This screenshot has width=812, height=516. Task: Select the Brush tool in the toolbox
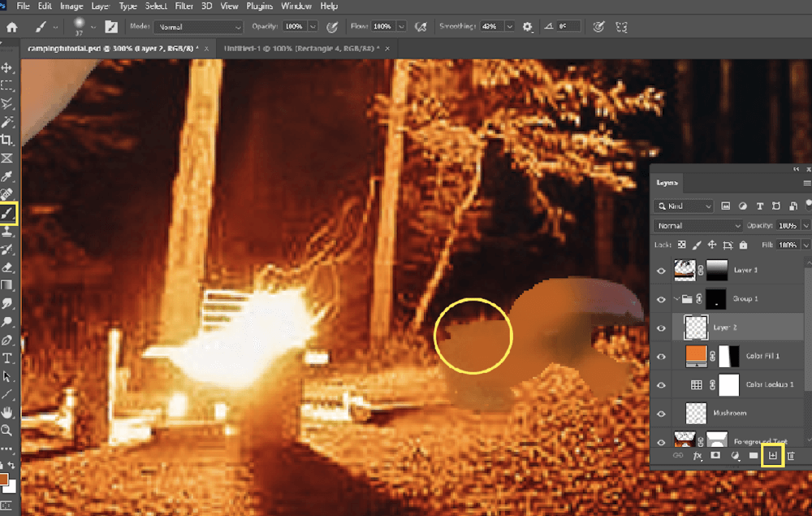click(7, 214)
